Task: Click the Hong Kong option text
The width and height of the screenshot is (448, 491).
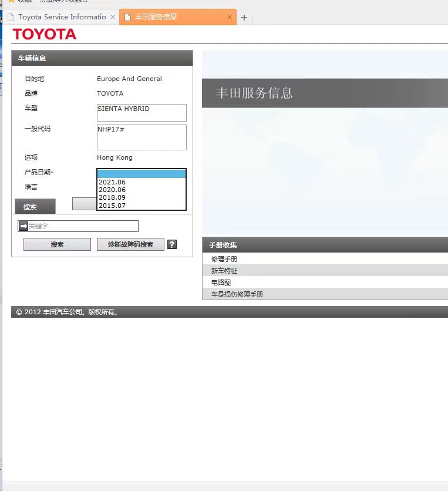Action: tap(114, 157)
